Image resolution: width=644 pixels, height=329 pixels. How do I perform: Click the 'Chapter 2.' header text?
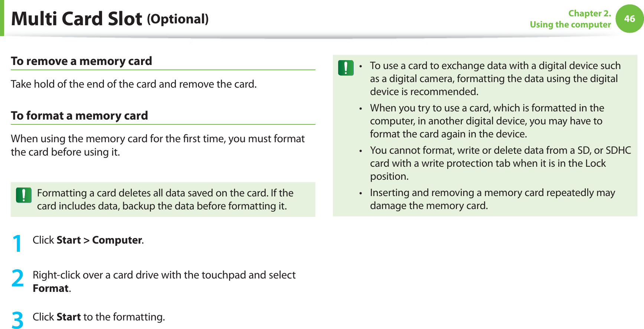[x=589, y=13]
